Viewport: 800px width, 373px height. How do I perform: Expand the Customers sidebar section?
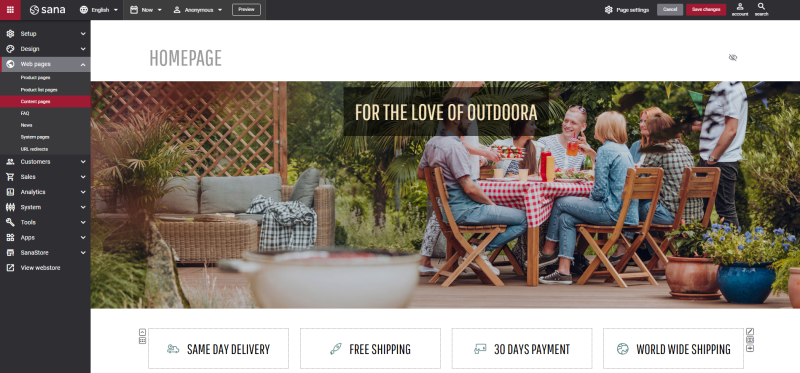[45, 162]
